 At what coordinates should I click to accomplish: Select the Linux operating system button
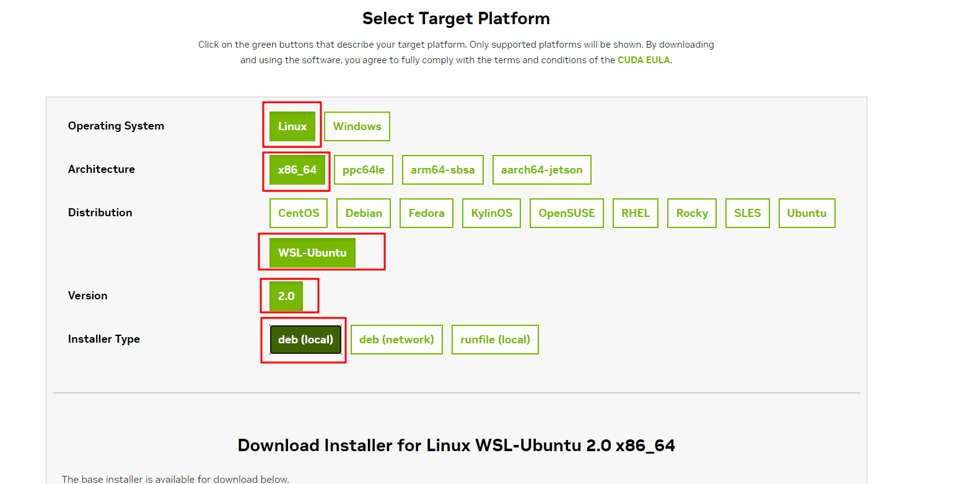(292, 126)
